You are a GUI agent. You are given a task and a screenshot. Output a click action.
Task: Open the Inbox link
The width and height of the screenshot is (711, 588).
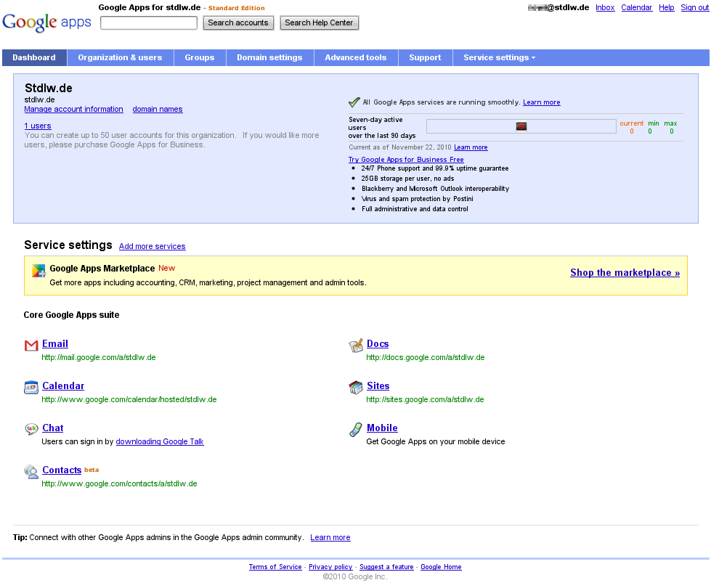605,8
